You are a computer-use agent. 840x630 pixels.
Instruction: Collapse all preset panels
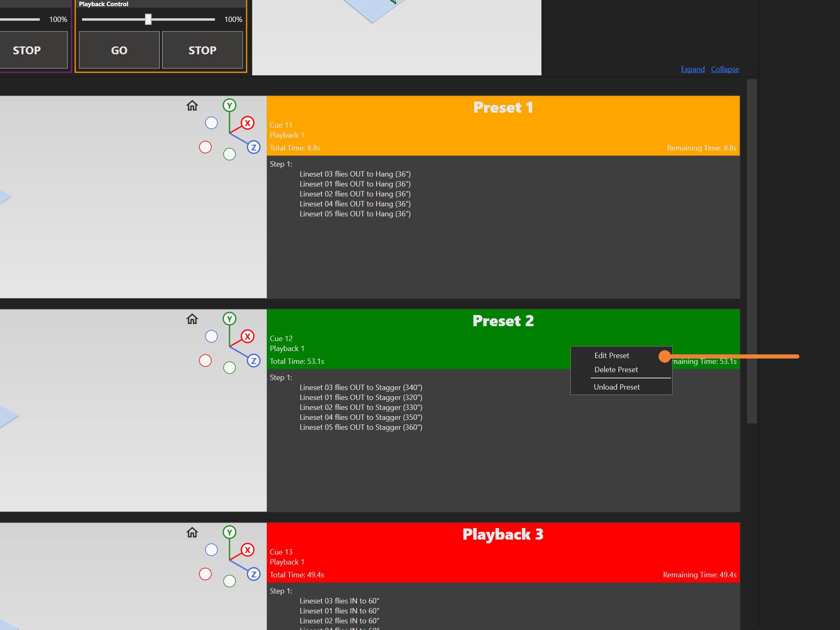725,69
